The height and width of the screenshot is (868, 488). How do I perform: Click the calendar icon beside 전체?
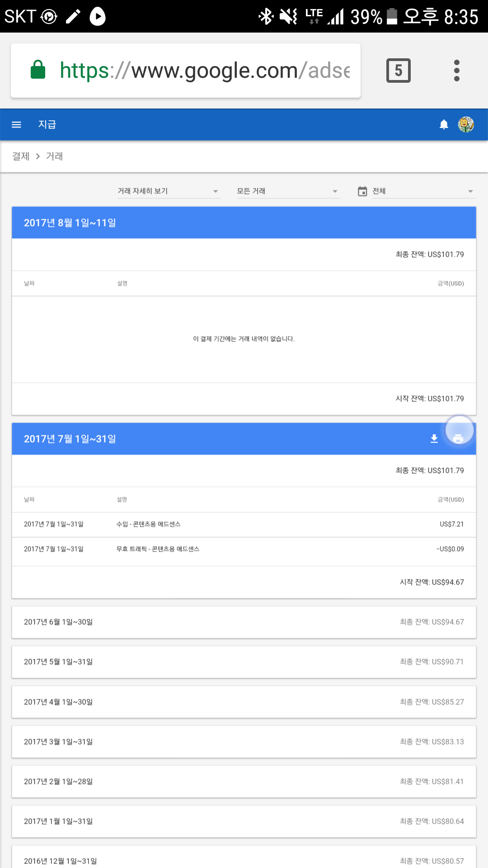(x=362, y=191)
